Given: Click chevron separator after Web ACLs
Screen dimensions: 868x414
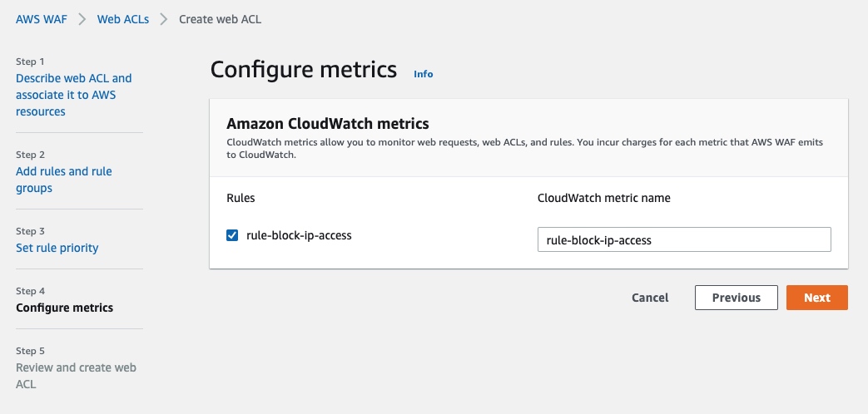Looking at the screenshot, I should point(164,18).
